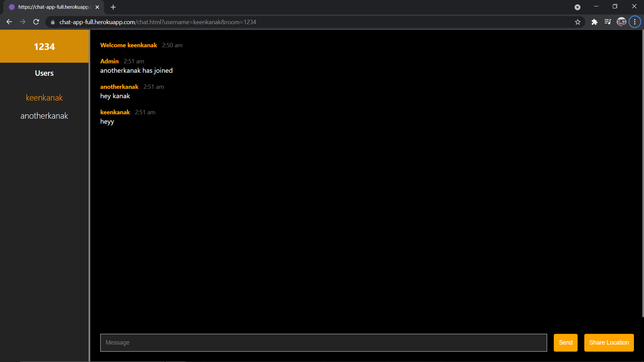This screenshot has width=644, height=362.
Task: Focus the Message input field
Action: (323, 343)
